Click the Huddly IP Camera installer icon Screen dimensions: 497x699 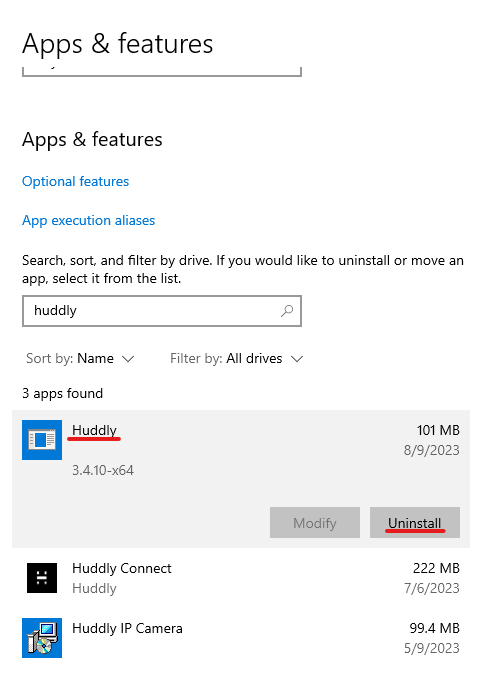click(x=42, y=637)
